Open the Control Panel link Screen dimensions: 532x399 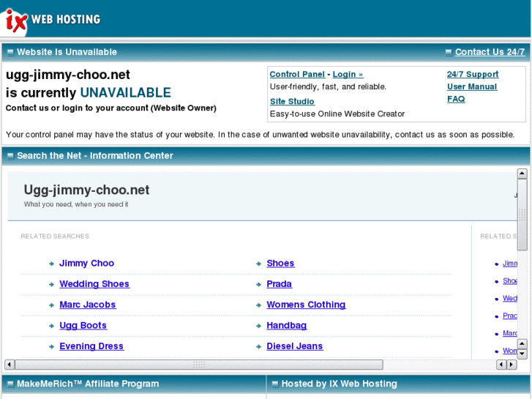297,75
